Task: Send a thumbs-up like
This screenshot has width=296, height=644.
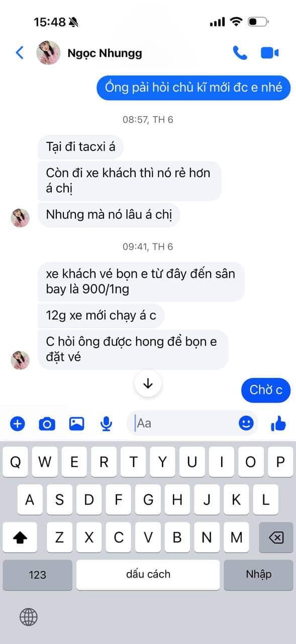Action: [x=278, y=424]
